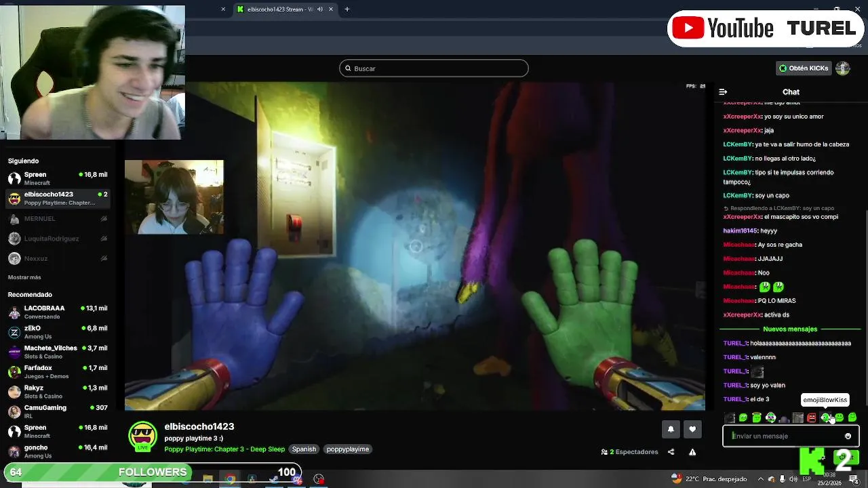This screenshot has height=488, width=868.
Task: Click the weather widget showing 22°C
Action: pos(711,479)
